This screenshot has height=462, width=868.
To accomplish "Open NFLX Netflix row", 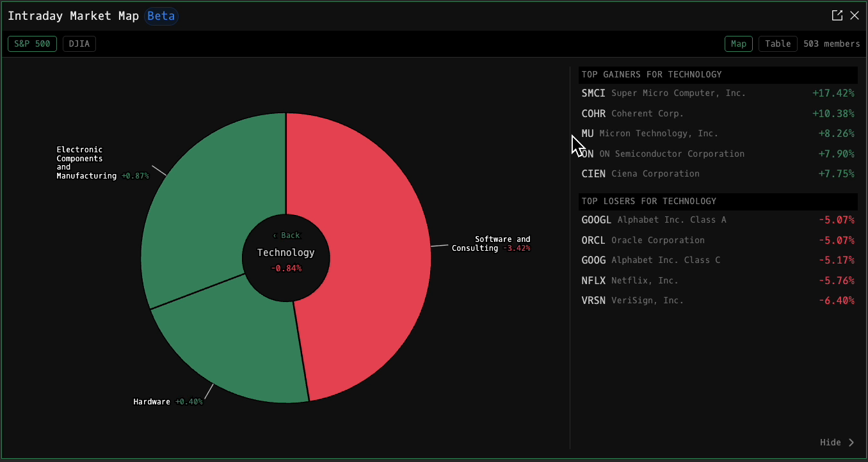I will point(718,281).
